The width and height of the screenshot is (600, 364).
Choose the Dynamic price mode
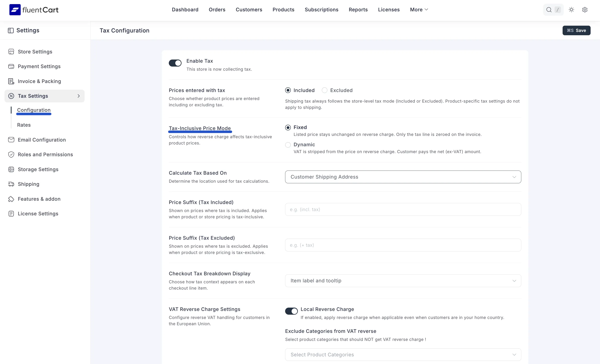click(288, 145)
